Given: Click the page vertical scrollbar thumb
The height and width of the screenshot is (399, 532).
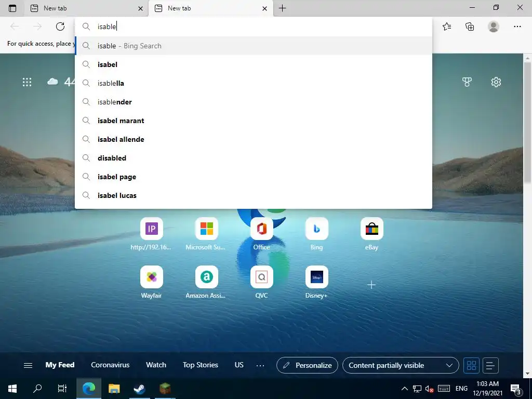Looking at the screenshot, I should pos(528,123).
